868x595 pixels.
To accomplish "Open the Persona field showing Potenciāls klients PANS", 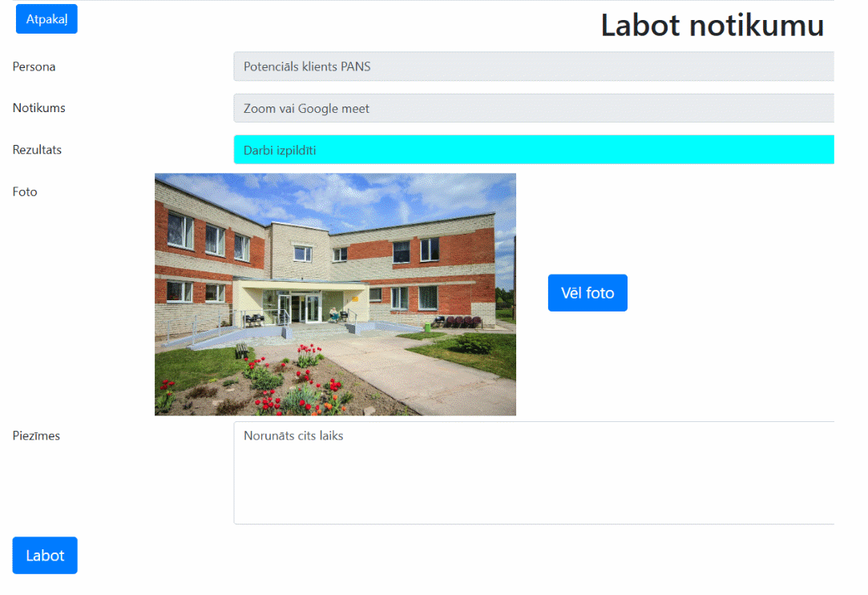I will 534,66.
